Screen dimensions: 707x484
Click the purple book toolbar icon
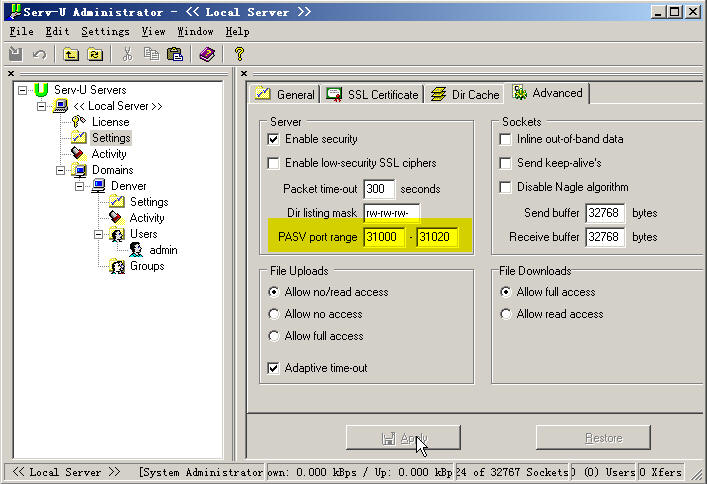(x=207, y=54)
